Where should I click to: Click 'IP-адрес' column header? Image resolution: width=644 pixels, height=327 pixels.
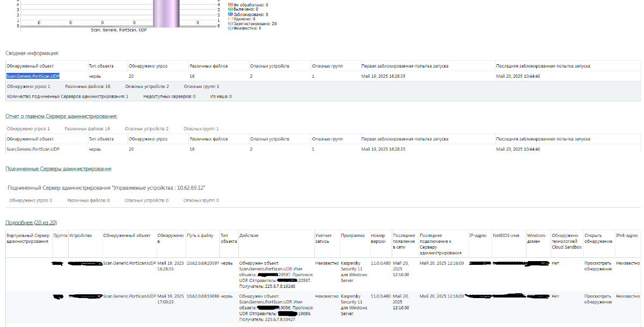point(478,235)
